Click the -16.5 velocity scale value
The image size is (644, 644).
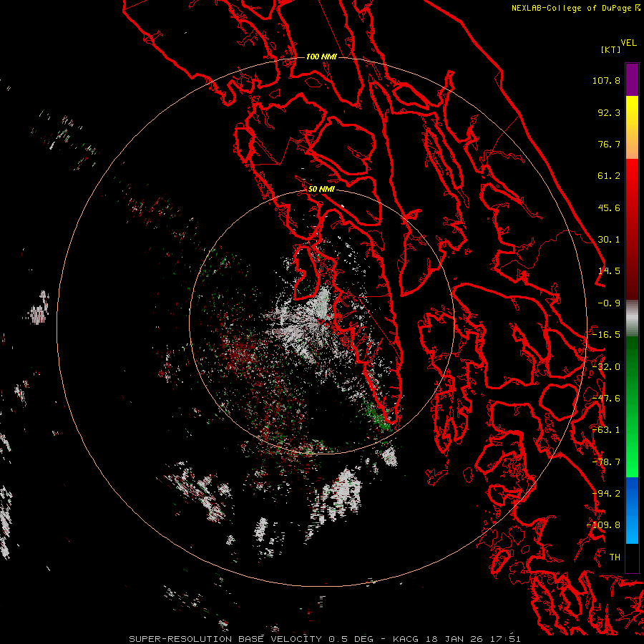coord(606,335)
